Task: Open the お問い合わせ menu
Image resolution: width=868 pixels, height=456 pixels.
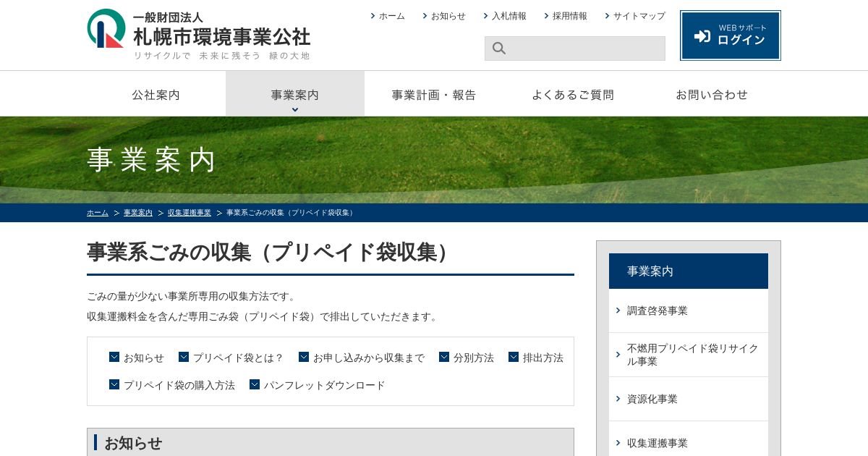Action: pos(712,94)
